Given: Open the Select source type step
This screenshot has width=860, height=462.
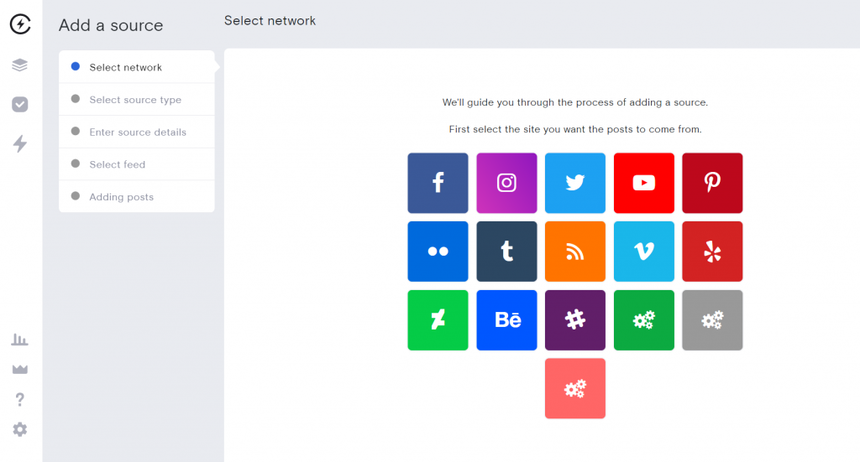Looking at the screenshot, I should coord(135,100).
